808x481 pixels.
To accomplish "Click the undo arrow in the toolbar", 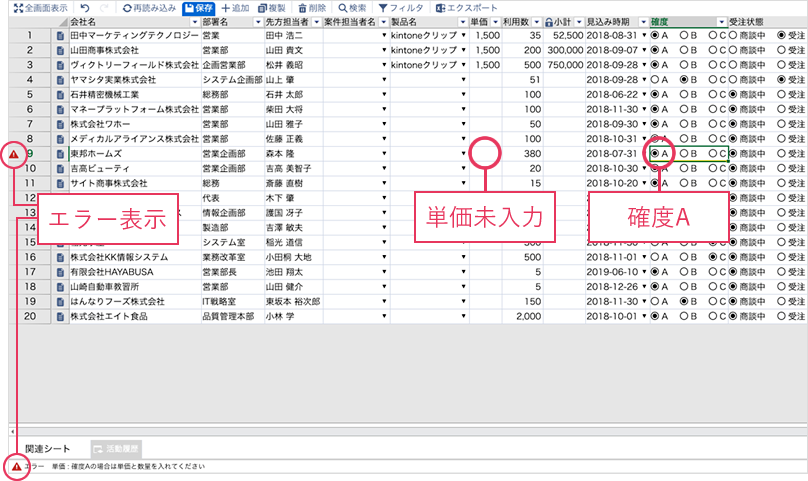I will point(86,7).
